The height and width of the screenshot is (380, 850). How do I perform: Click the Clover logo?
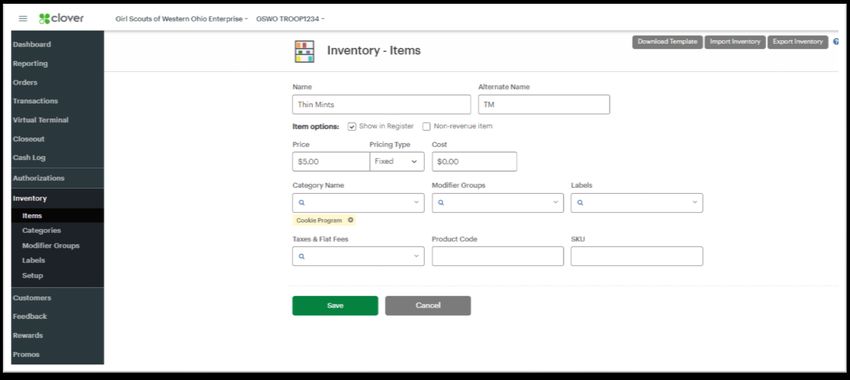click(x=61, y=18)
